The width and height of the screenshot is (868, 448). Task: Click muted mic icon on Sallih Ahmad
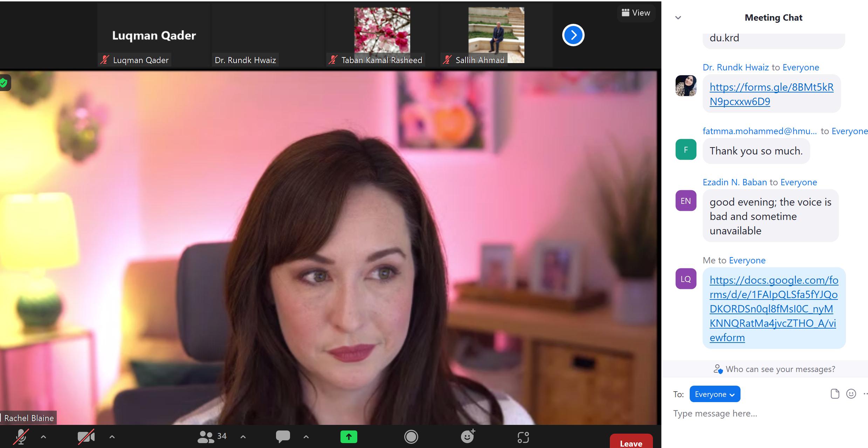[447, 60]
